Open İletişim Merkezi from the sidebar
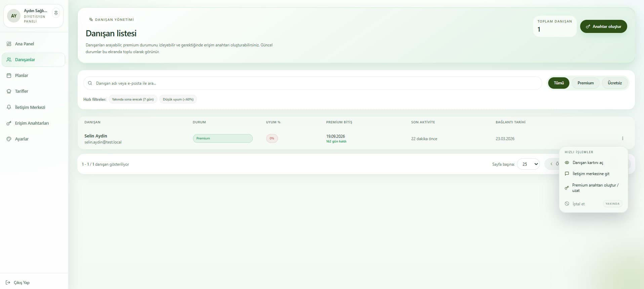The width and height of the screenshot is (644, 289). [x=30, y=107]
